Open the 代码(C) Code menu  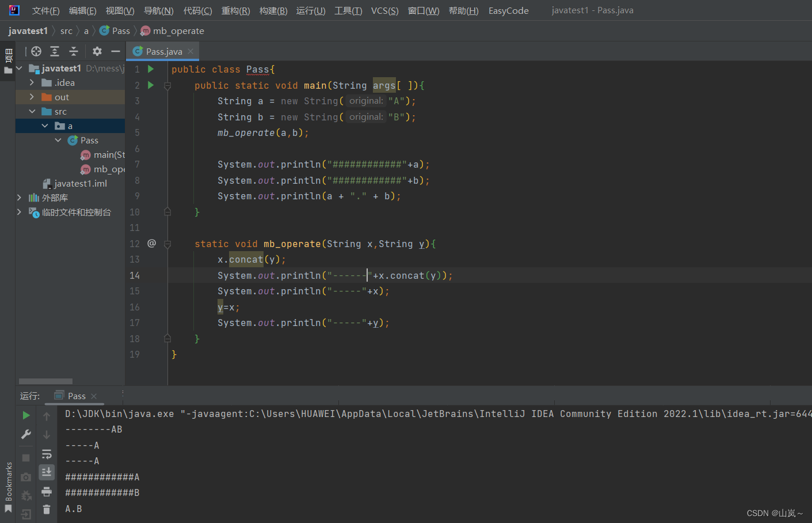(x=198, y=11)
